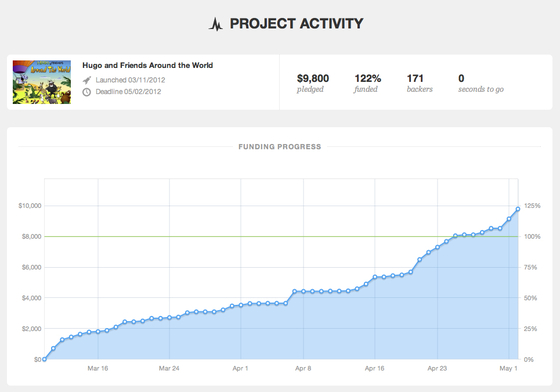The image size is (560, 392).
Task: Click the Mar 16 date label
Action: pyautogui.click(x=98, y=368)
